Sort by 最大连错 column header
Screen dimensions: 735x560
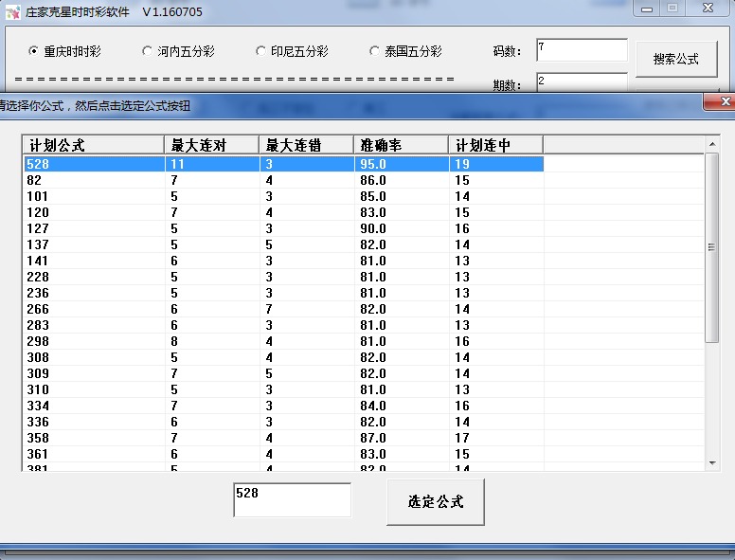point(305,145)
